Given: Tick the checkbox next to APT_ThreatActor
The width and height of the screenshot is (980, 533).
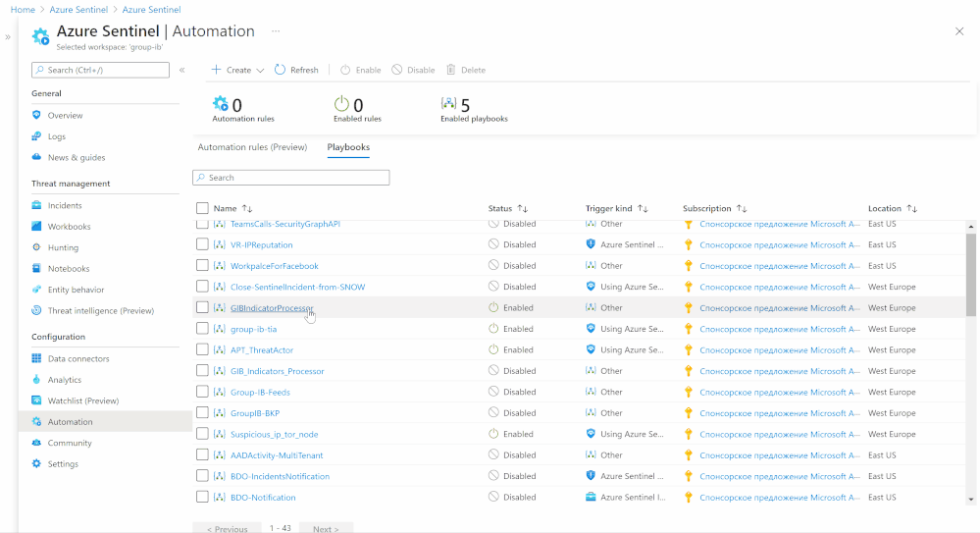Looking at the screenshot, I should 202,350.
